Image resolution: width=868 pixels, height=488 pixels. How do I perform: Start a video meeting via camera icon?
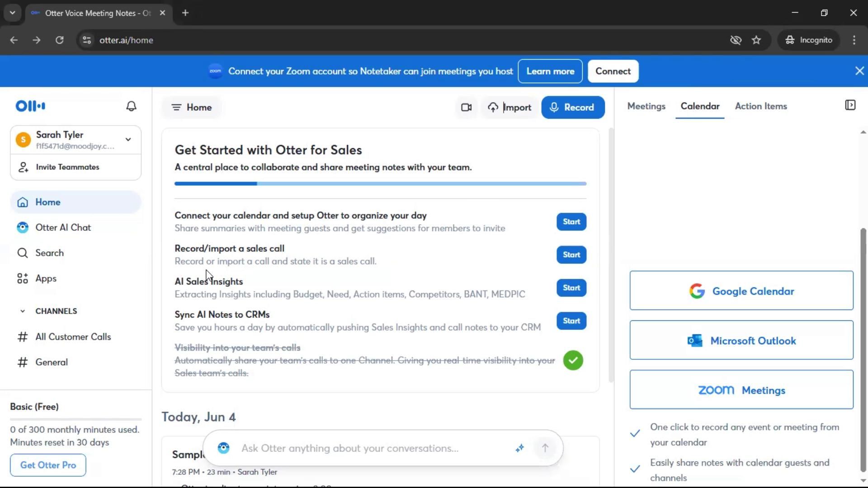click(466, 108)
